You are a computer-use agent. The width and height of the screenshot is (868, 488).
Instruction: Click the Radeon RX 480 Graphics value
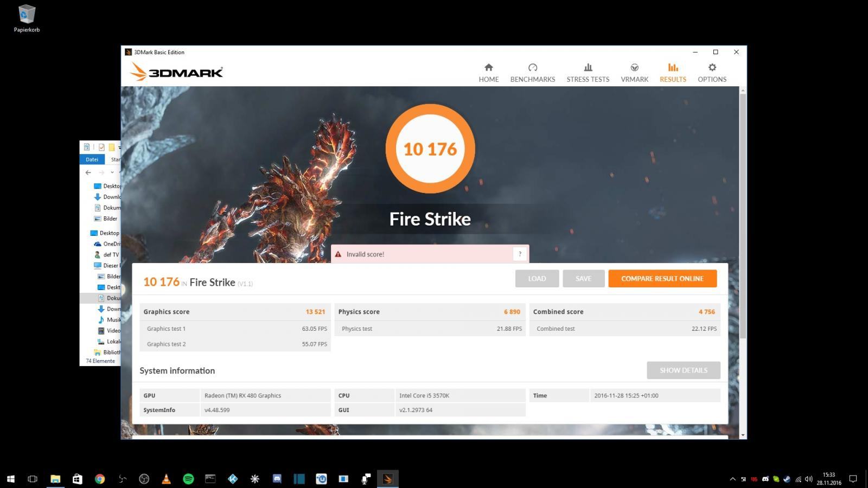pos(242,395)
